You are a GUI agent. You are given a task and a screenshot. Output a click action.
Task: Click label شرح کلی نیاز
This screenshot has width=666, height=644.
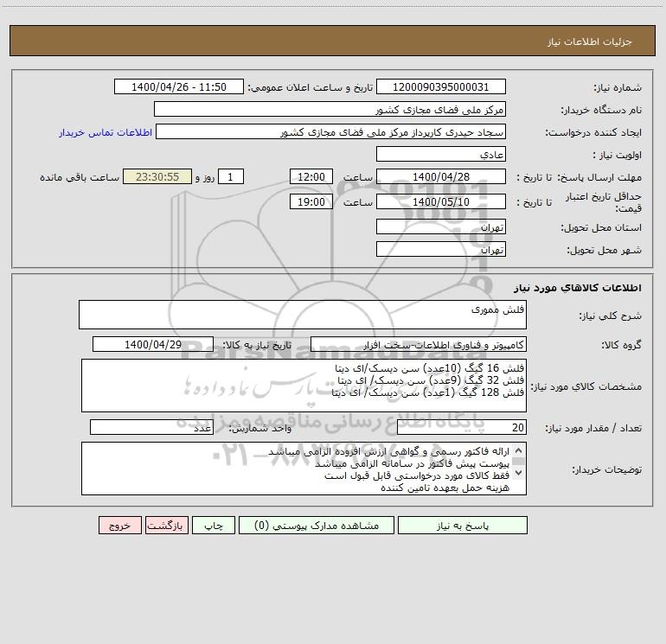[611, 316]
